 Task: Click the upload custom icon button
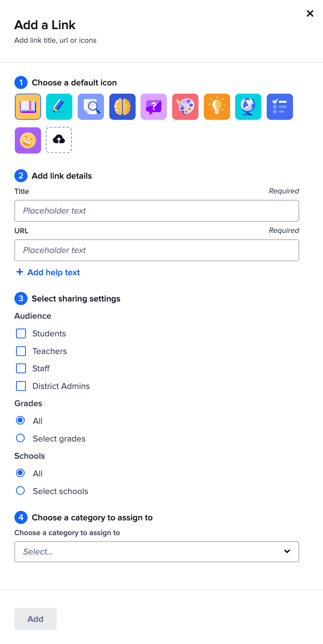coord(59,140)
